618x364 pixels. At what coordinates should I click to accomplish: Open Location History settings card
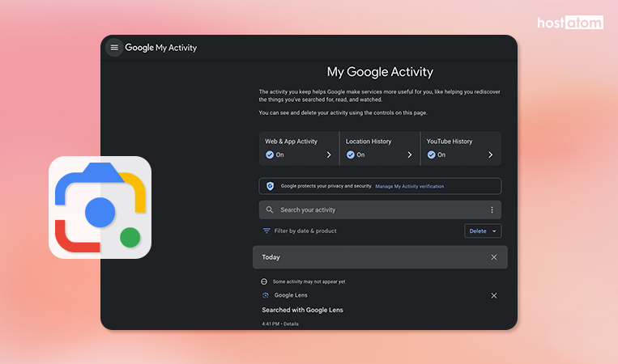click(x=380, y=148)
